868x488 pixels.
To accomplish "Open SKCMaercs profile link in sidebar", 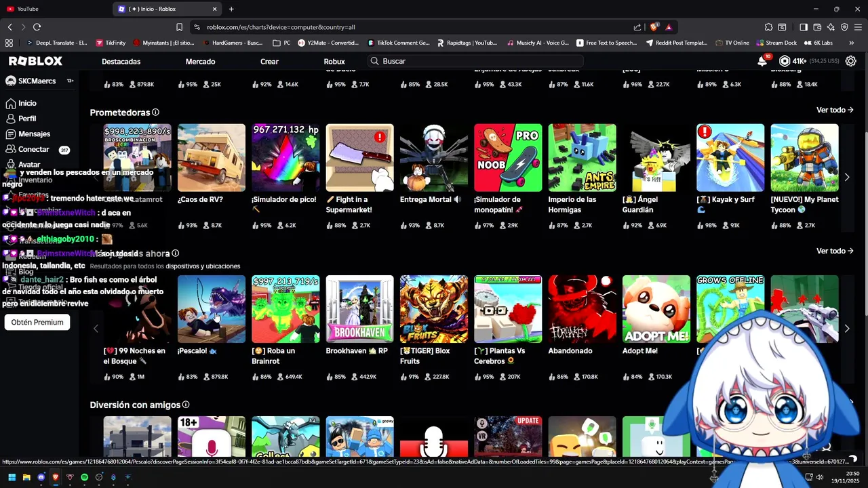I will pyautogui.click(x=37, y=81).
